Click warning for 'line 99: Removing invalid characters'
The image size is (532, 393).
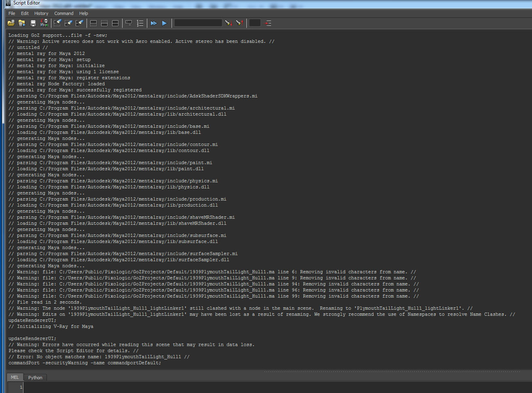(x=214, y=296)
